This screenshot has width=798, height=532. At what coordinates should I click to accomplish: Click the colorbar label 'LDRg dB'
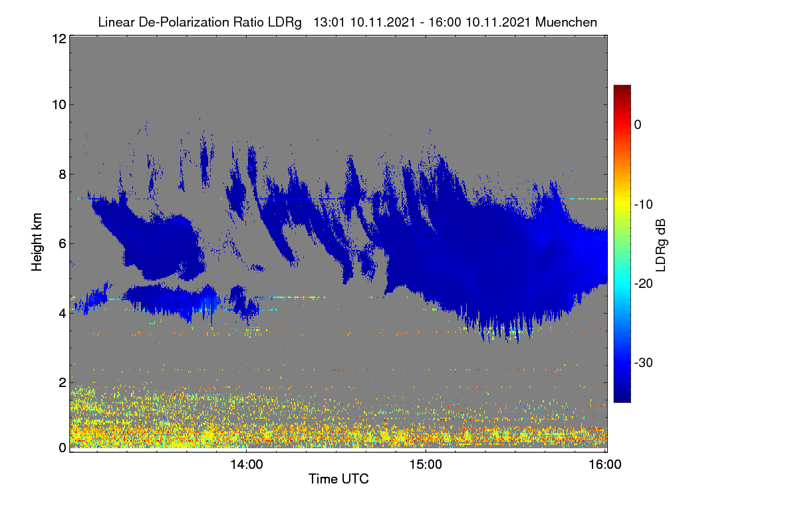pyautogui.click(x=661, y=244)
